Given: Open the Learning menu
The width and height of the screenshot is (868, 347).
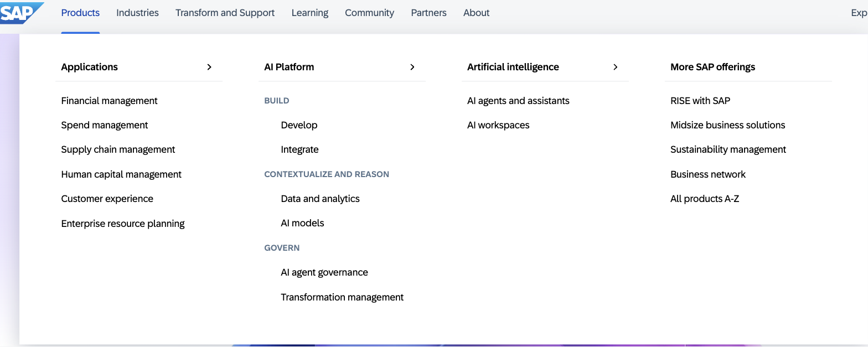Looking at the screenshot, I should tap(310, 13).
